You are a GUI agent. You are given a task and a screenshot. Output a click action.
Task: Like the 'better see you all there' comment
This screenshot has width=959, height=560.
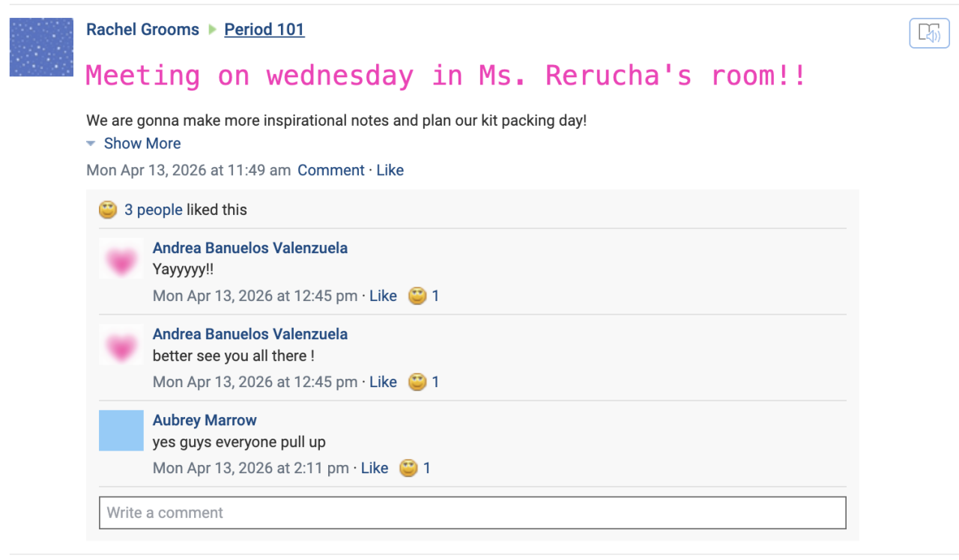pos(383,383)
